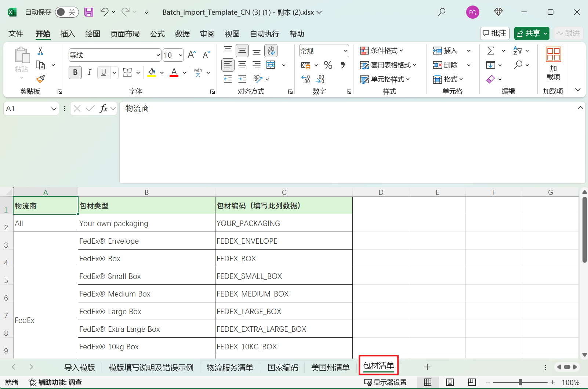Click the zoom slider handle
588x389 pixels.
coord(520,382)
